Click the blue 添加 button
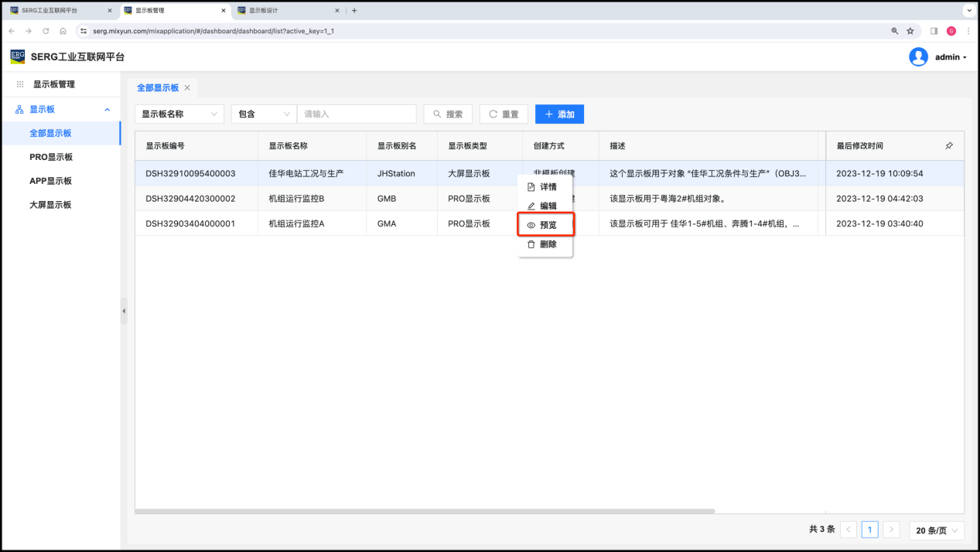Viewport: 980px width, 552px height. coord(559,114)
